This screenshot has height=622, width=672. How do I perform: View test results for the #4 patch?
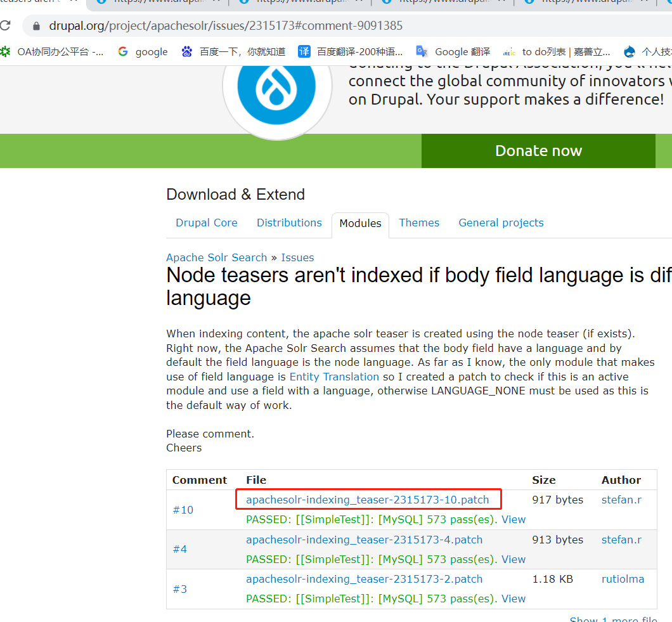click(514, 559)
